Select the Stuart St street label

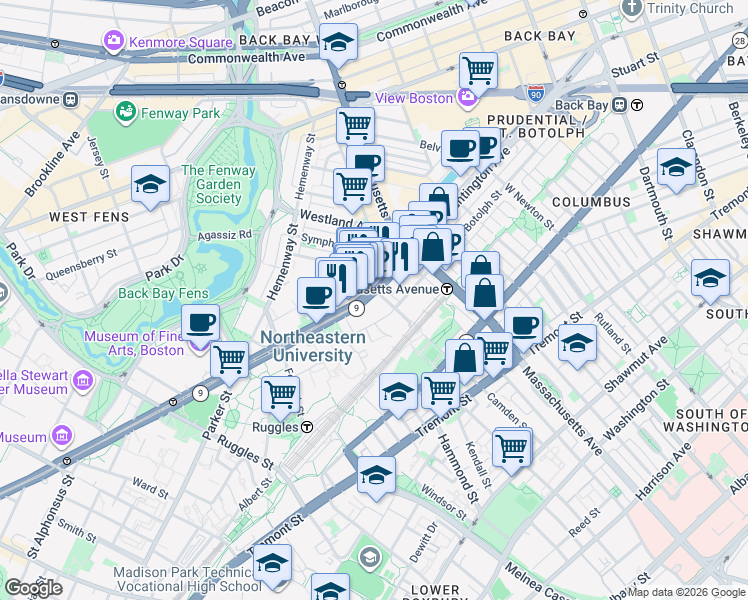point(635,65)
